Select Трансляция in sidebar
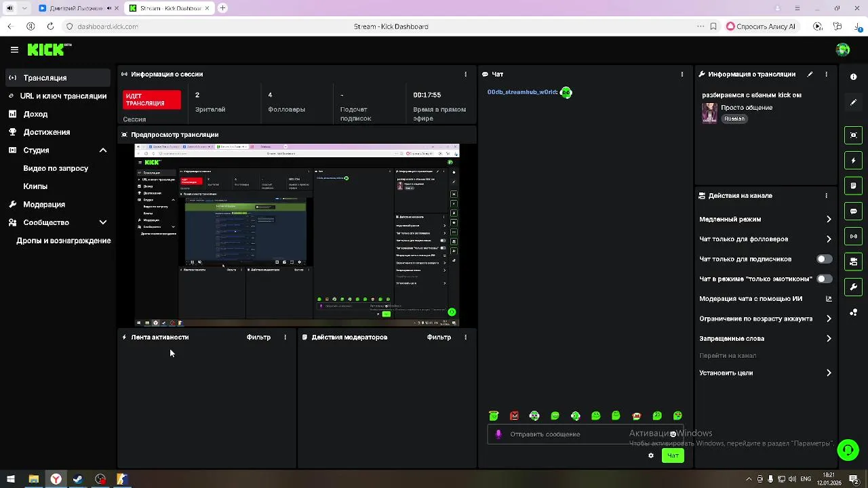This screenshot has height=488, width=868. coord(58,78)
